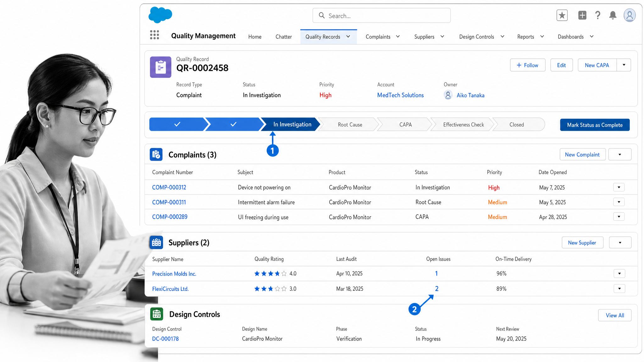The height and width of the screenshot is (362, 644).
Task: Click the Salesforce cloud logo
Action: [x=160, y=15]
